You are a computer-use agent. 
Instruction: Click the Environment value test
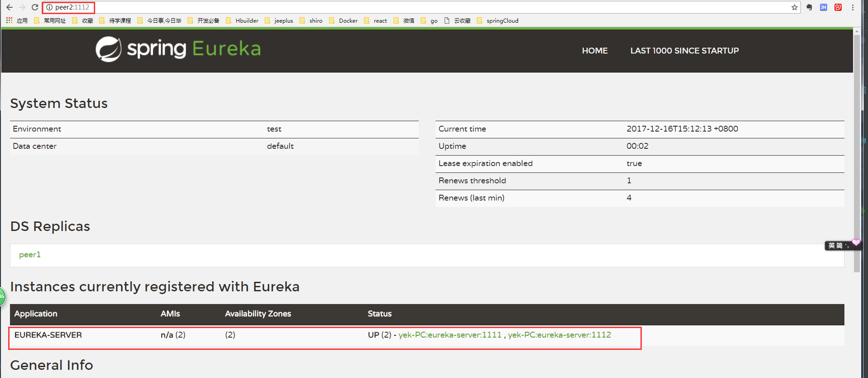point(274,129)
